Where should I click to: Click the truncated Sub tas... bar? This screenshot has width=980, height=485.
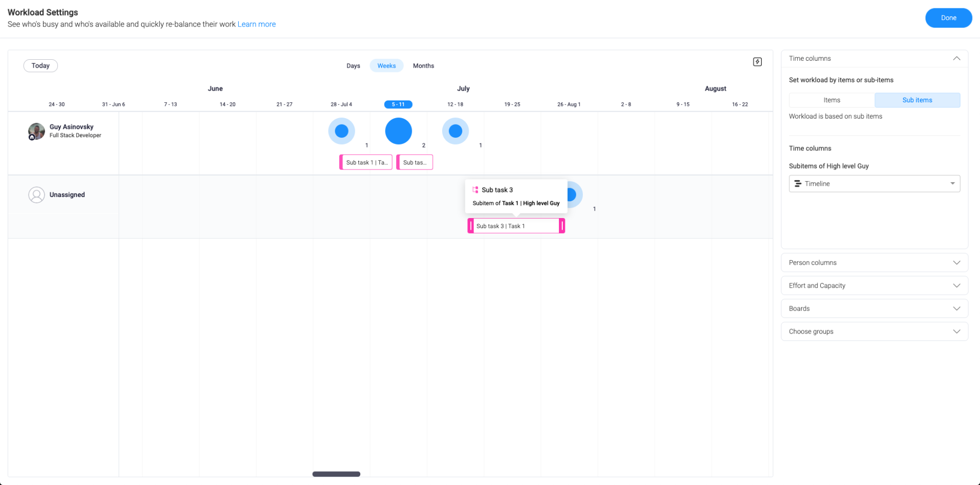[414, 162]
